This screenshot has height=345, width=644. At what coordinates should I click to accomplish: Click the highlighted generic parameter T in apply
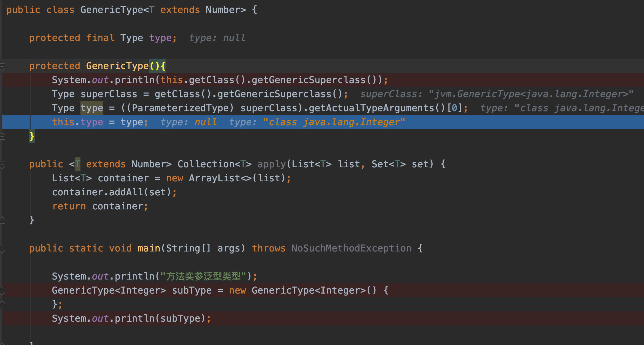pyautogui.click(x=77, y=164)
